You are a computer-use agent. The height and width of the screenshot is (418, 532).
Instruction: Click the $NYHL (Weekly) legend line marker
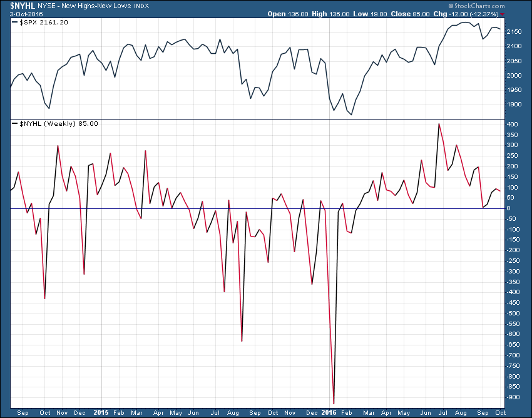[15, 123]
